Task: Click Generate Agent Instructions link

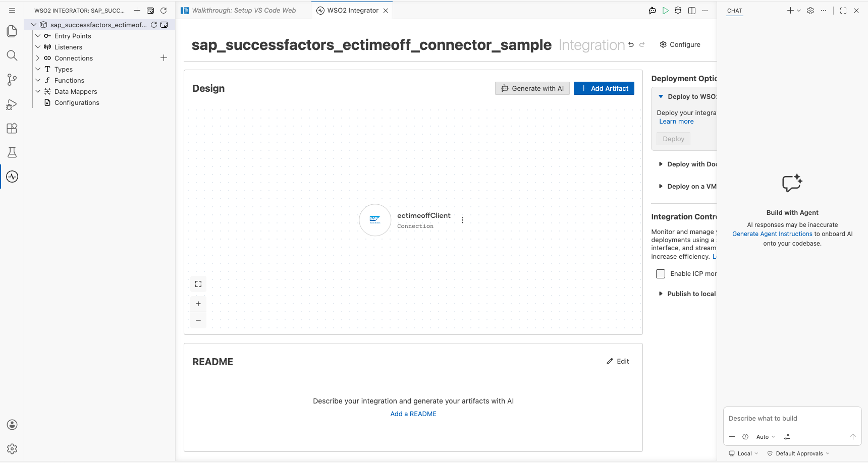Action: pos(772,234)
